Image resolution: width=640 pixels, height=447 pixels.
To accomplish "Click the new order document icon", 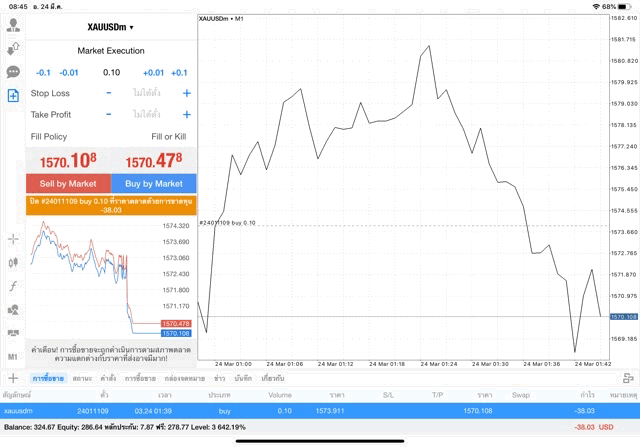I will coord(13,96).
